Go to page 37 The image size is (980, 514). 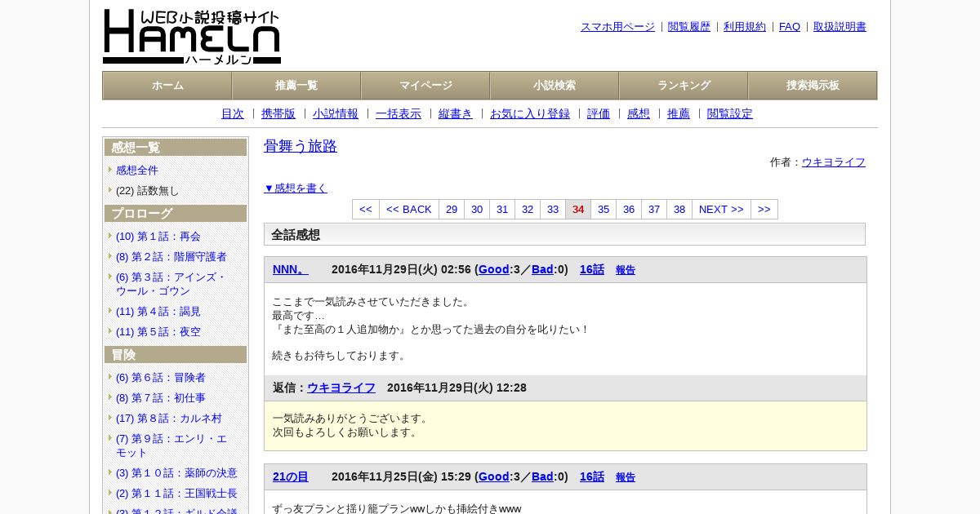[x=654, y=209]
